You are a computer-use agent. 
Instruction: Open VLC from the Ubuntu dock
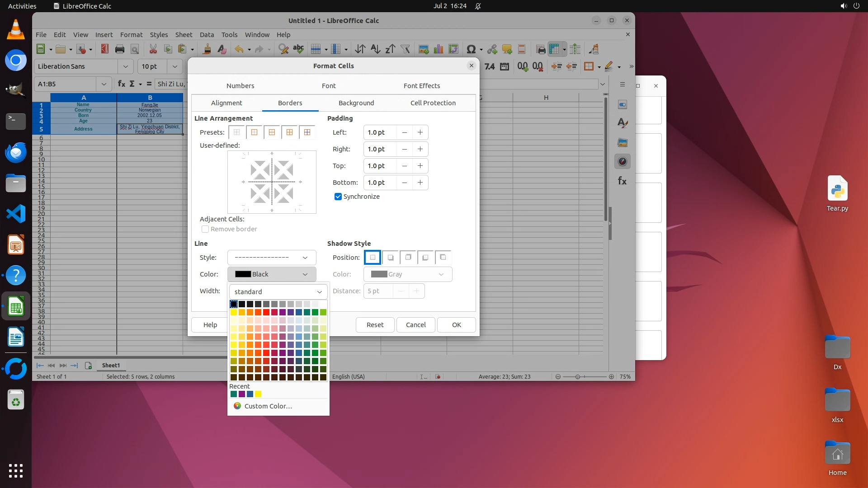coord(16,30)
